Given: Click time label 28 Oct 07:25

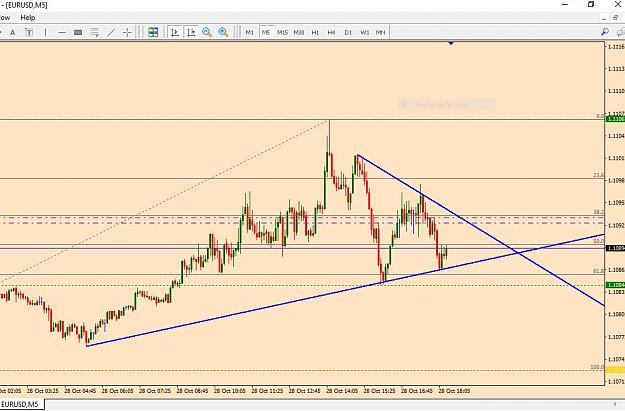Looking at the screenshot, I should [x=155, y=391].
